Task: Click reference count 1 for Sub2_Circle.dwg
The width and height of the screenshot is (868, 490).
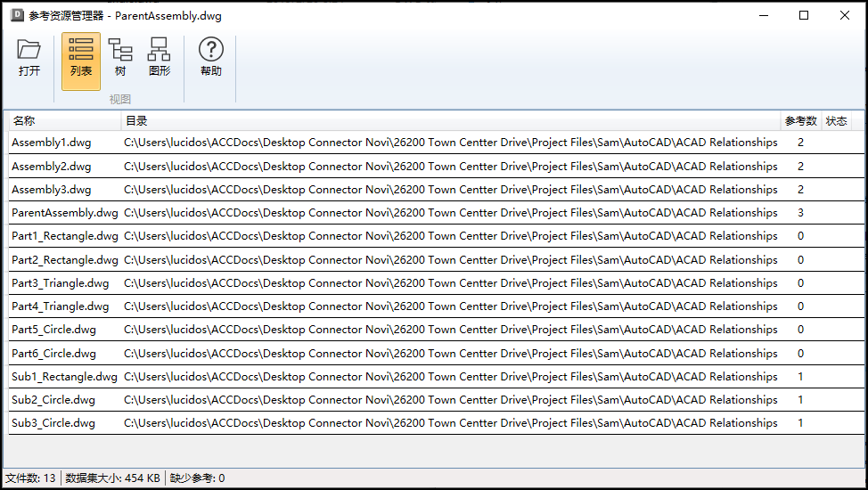Action: click(x=800, y=400)
